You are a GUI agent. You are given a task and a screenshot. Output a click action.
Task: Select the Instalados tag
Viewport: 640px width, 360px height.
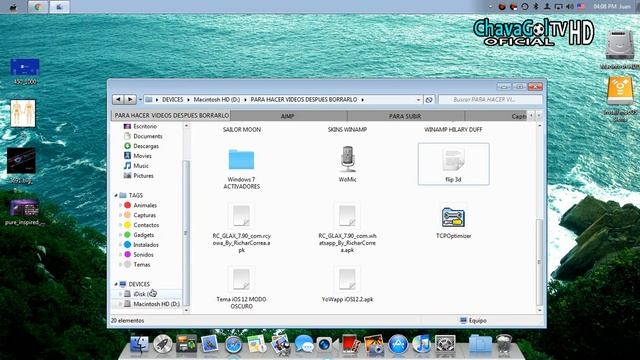coord(141,244)
